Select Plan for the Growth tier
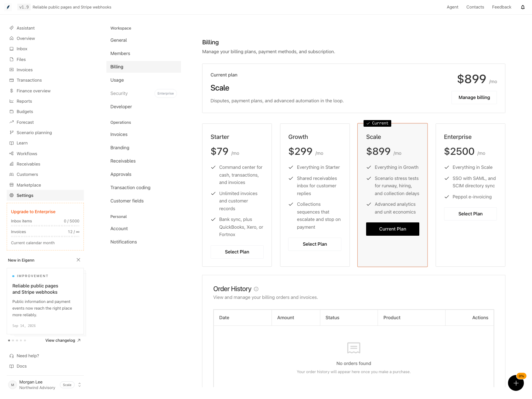This screenshot has width=532, height=399. 315,244
